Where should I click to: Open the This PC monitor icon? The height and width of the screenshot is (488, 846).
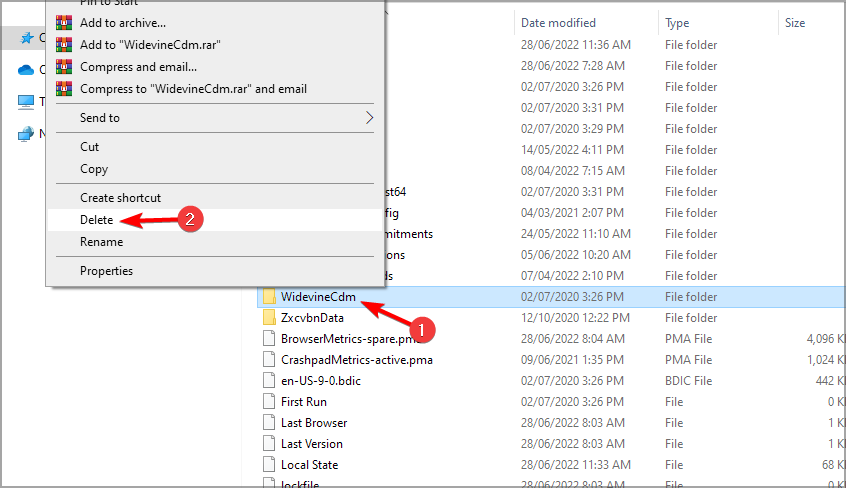pyautogui.click(x=25, y=102)
